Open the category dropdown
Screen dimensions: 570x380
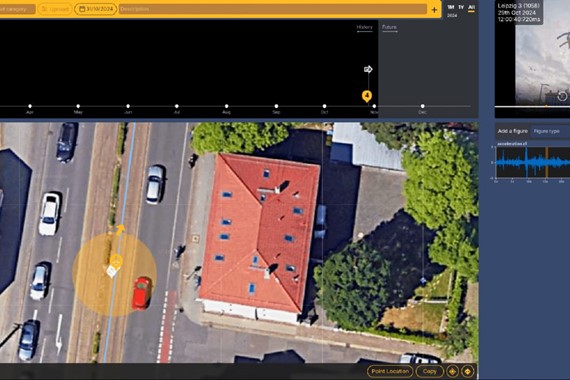click(x=17, y=9)
